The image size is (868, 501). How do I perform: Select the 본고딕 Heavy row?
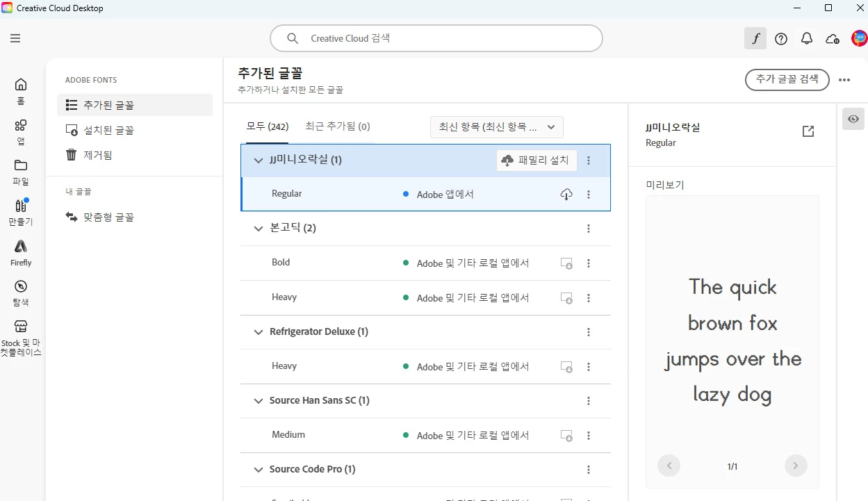(425, 297)
